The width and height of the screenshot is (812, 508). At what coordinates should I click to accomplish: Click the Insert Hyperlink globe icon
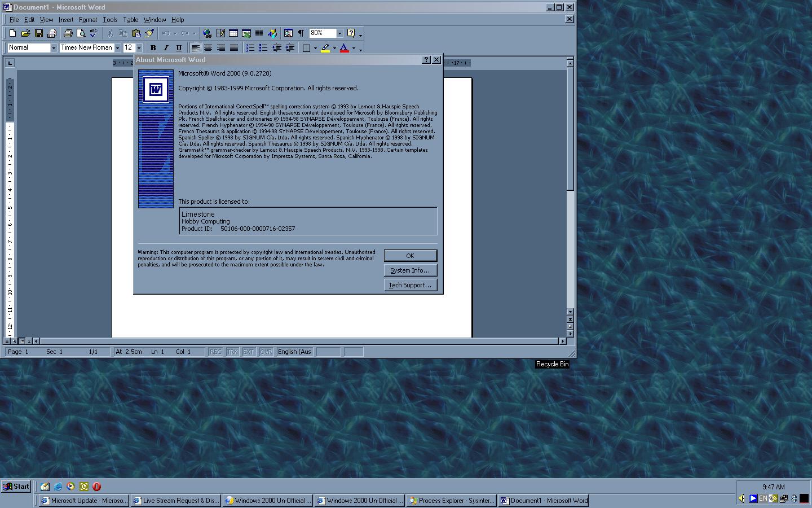pos(208,33)
